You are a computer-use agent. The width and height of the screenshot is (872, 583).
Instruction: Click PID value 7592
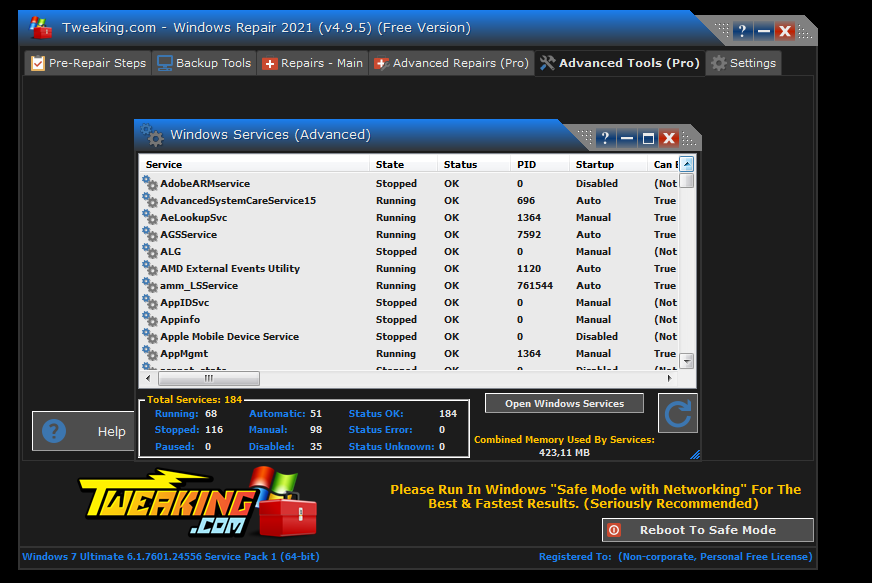(x=529, y=234)
